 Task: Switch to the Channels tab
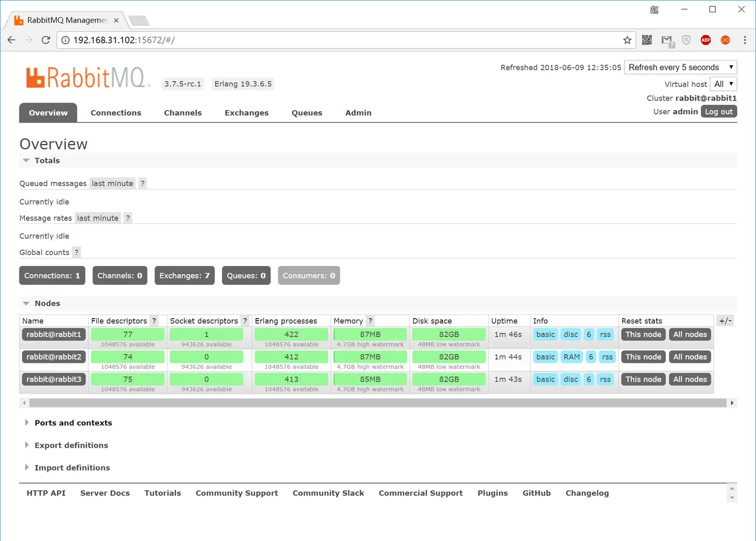(183, 113)
